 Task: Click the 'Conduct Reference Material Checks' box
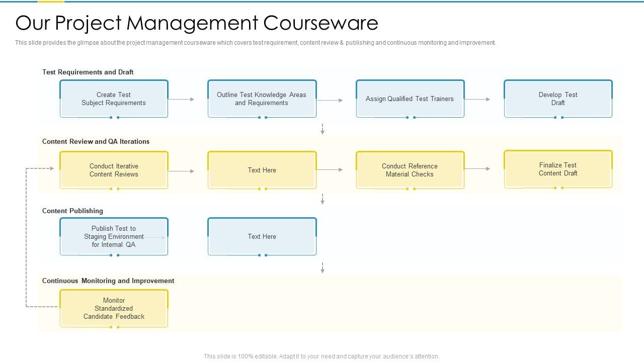point(410,170)
